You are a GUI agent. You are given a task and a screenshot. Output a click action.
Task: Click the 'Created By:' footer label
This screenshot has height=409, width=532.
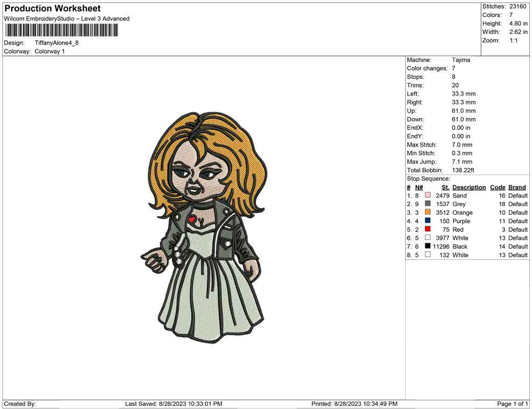pyautogui.click(x=20, y=404)
